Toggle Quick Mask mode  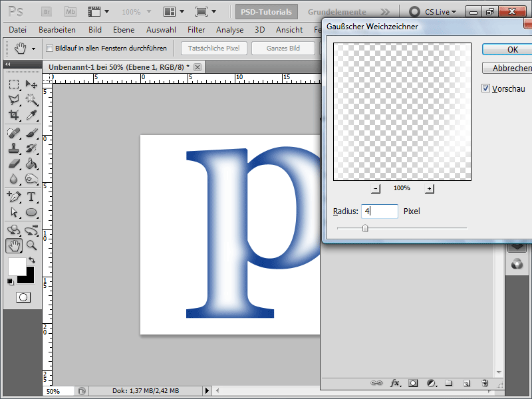(23, 297)
